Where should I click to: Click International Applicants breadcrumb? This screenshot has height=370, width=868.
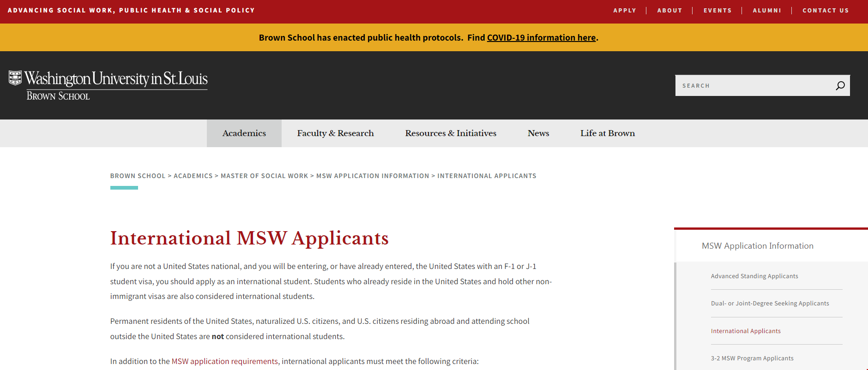pyautogui.click(x=487, y=176)
